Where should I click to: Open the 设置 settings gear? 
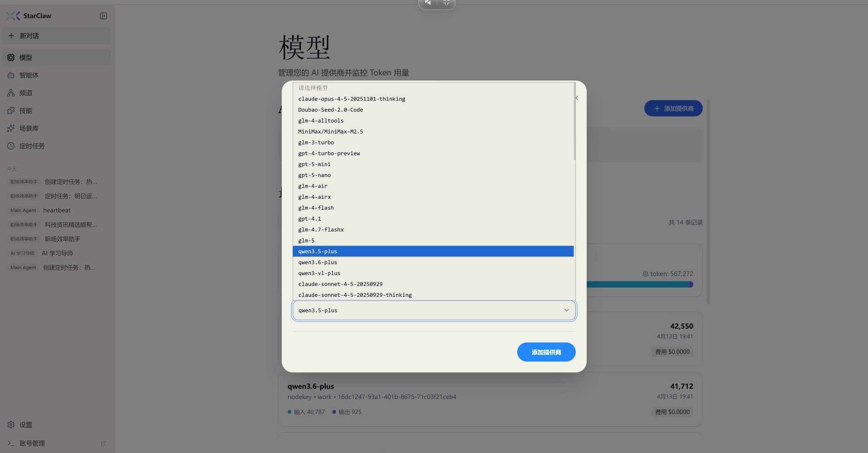pos(25,424)
